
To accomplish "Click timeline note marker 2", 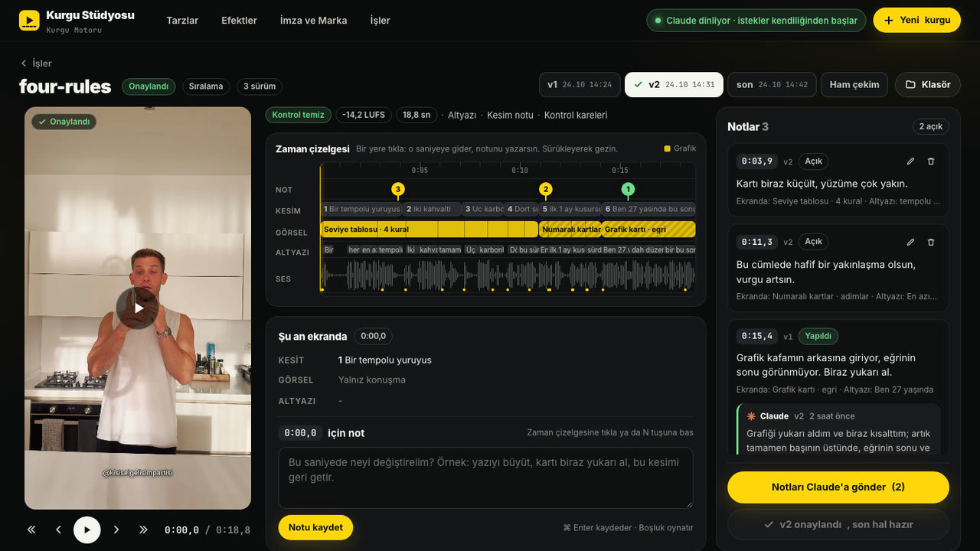I will [x=545, y=189].
